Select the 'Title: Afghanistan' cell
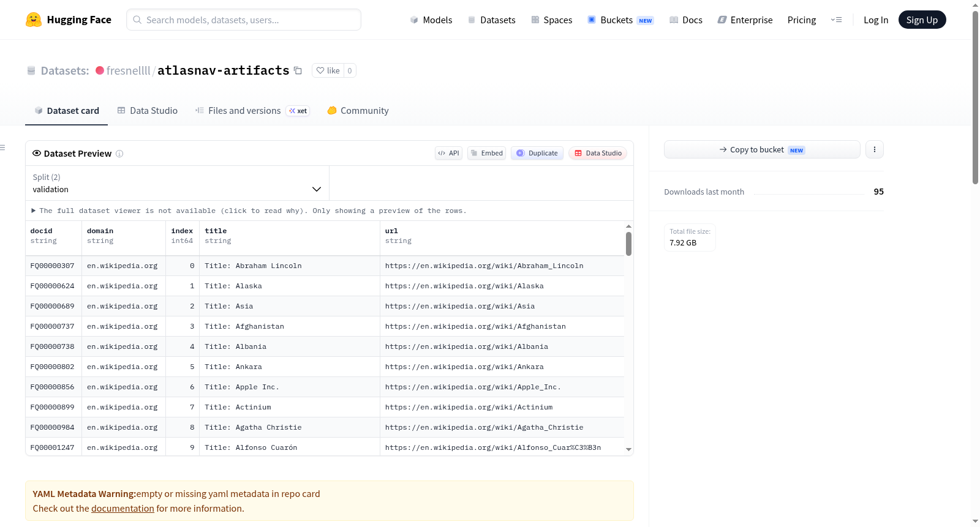 point(290,326)
